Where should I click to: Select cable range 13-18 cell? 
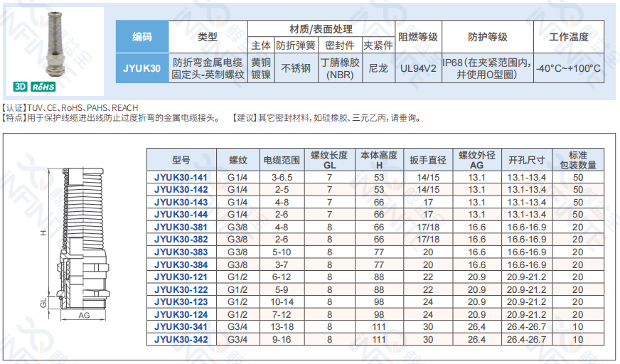(x=282, y=326)
